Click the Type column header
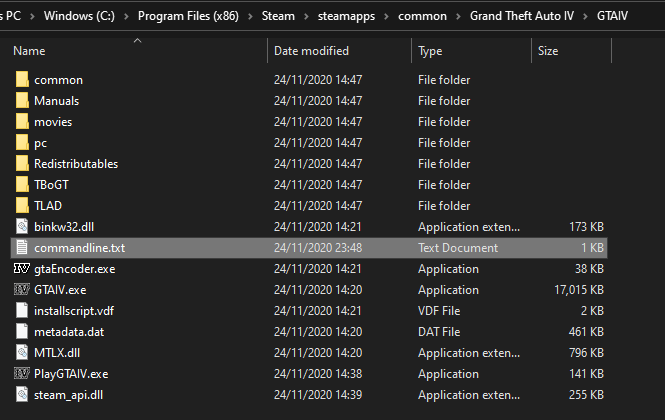Viewport: 665px width, 420px height. 430,50
